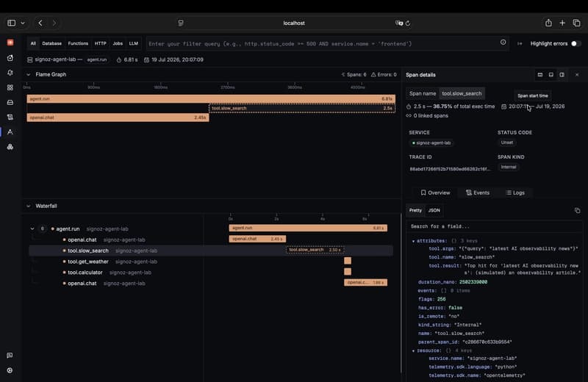The width and height of the screenshot is (588, 382).
Task: Switch to the Overview tab
Action: (x=435, y=192)
